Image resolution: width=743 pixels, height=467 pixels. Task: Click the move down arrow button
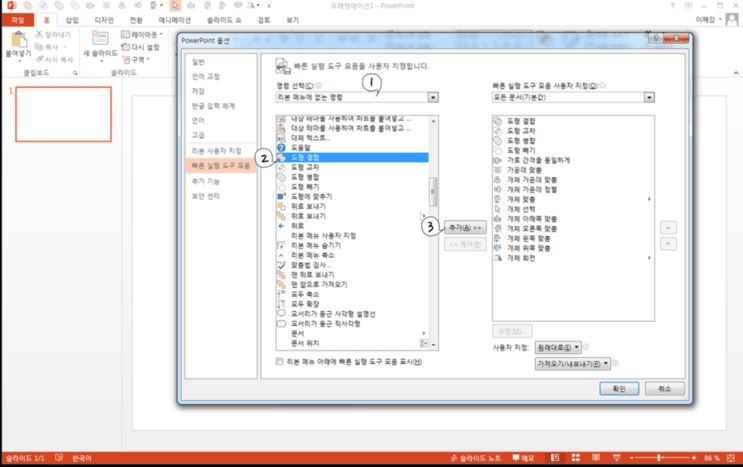(x=668, y=244)
